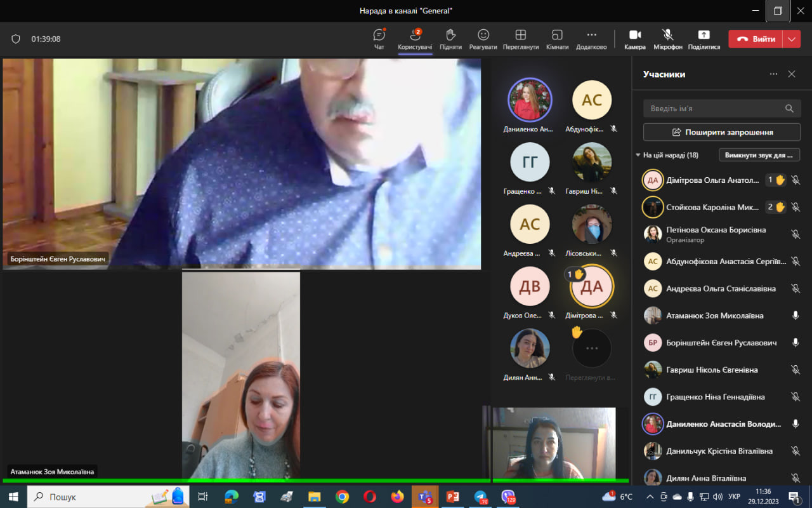The width and height of the screenshot is (812, 508).
Task: Click the Абдунофік… AC gallery tile
Action: (x=592, y=105)
